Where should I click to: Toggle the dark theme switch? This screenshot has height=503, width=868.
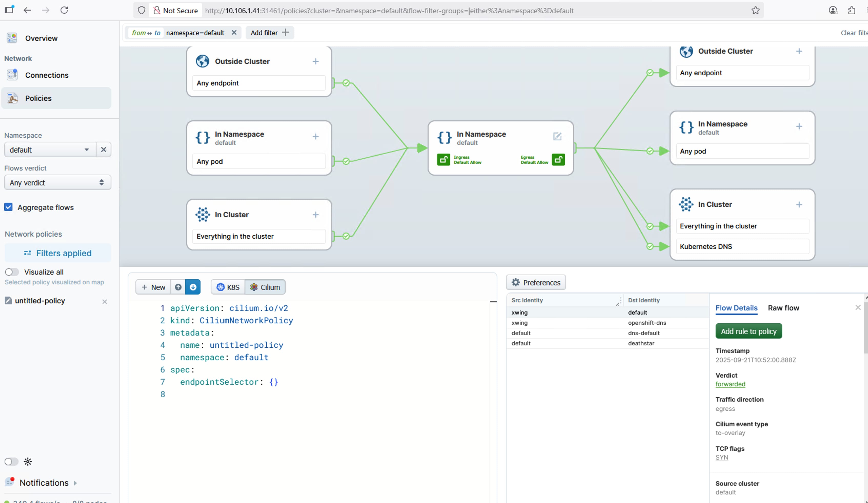(11, 461)
